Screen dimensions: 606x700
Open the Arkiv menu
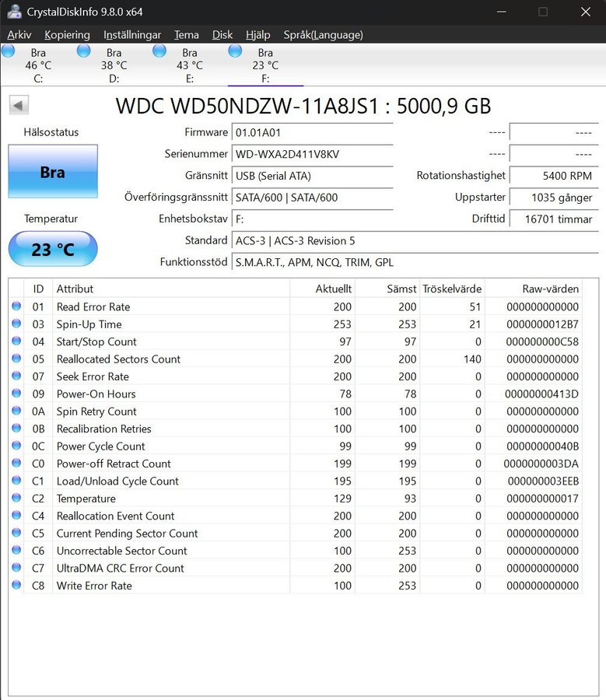19,35
